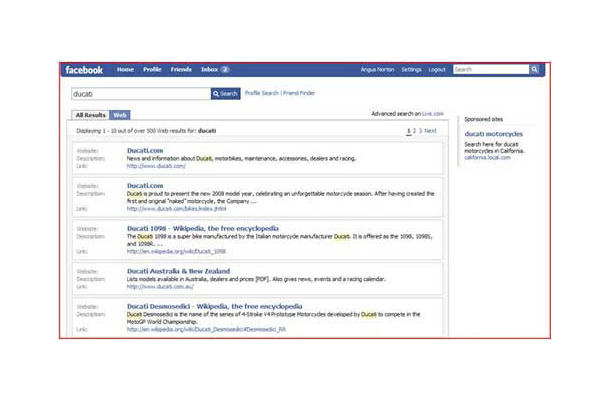
Task: Open the sponsored ducati motorcycles link
Action: point(493,134)
